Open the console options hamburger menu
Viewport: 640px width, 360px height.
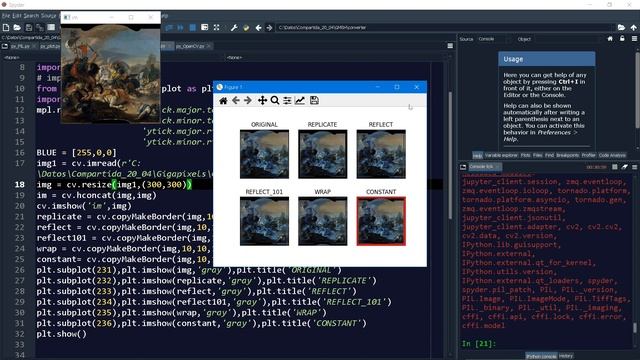click(634, 167)
